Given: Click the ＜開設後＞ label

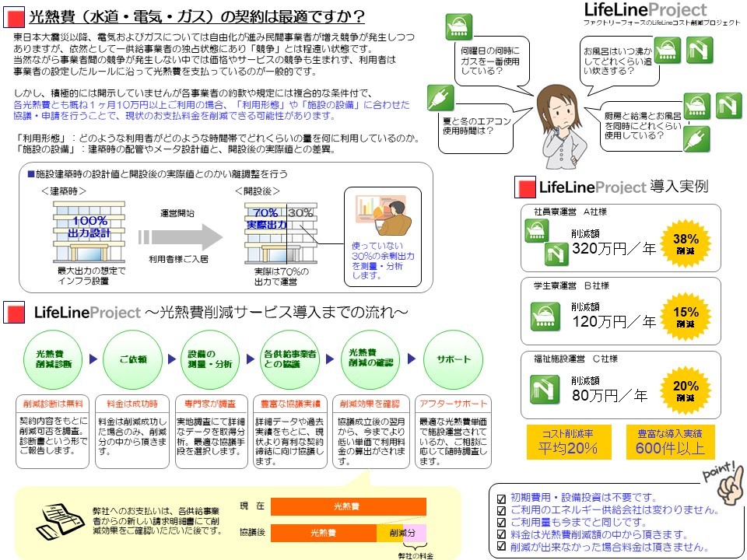Looking at the screenshot, I should (x=258, y=191).
